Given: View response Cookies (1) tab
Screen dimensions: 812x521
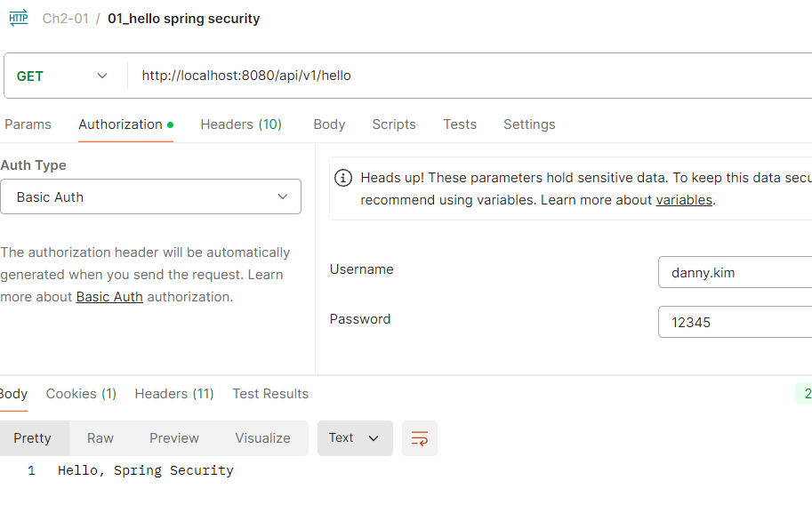Looking at the screenshot, I should (x=81, y=394).
